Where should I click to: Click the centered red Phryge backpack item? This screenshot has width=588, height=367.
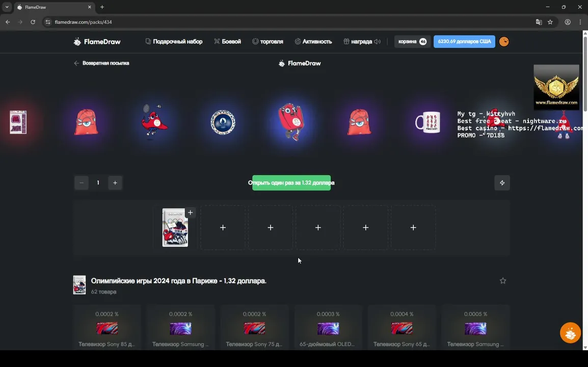point(291,122)
